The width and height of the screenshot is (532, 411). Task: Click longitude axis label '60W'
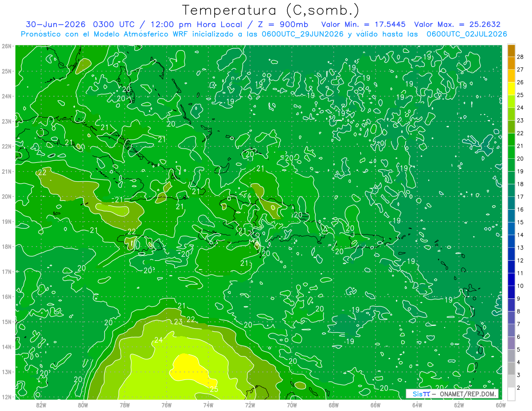(x=501, y=404)
